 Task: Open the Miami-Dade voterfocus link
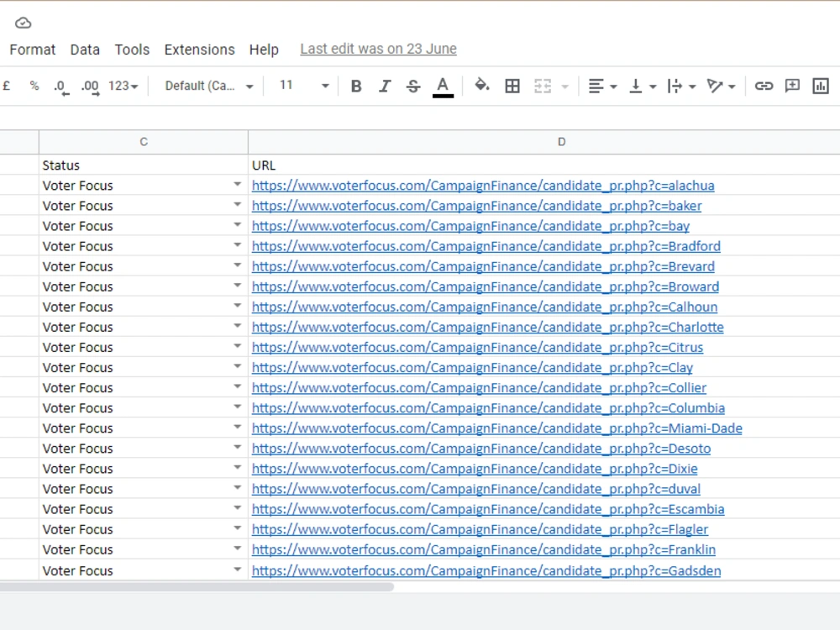coord(496,428)
